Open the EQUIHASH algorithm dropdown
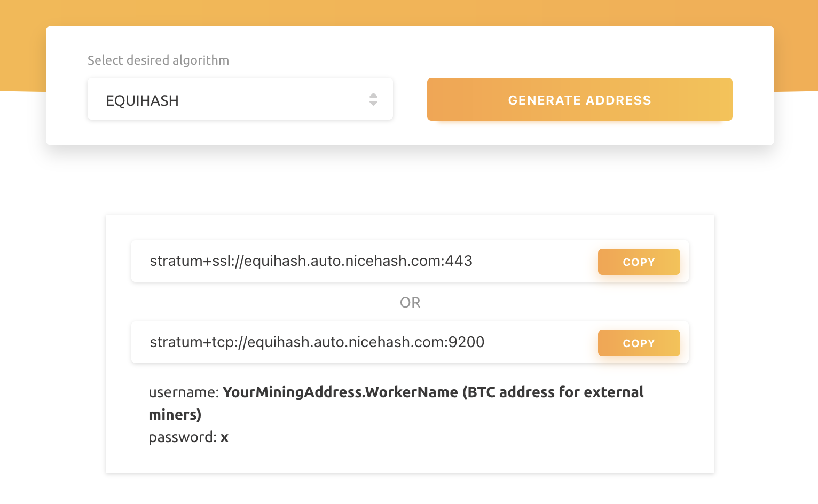Viewport: 818px width, 504px height. [240, 99]
